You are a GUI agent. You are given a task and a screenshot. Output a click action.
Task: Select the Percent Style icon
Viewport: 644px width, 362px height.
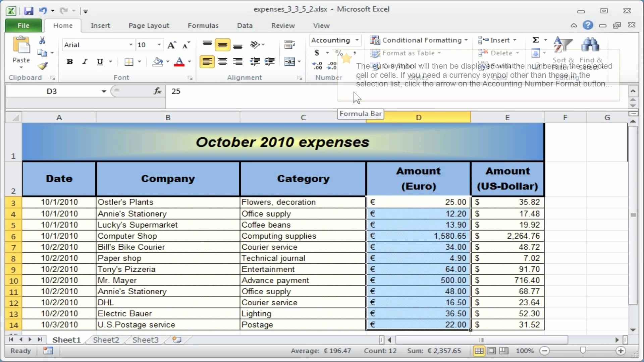(x=338, y=53)
